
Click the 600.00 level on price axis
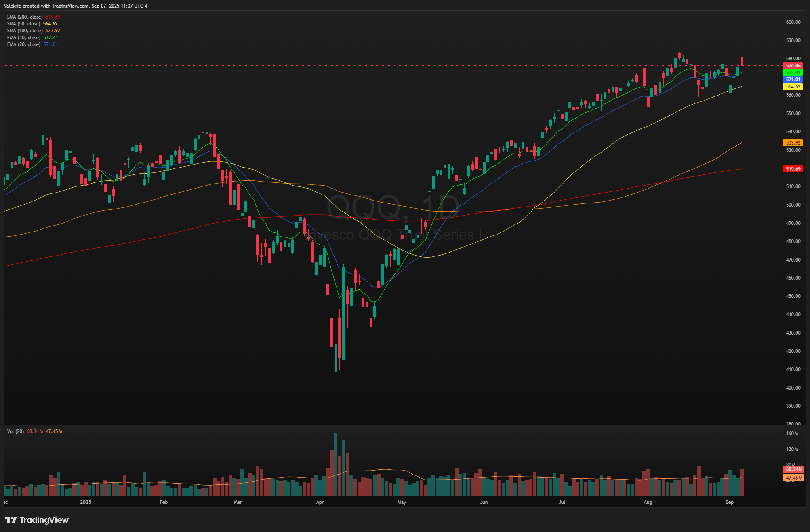pos(793,22)
